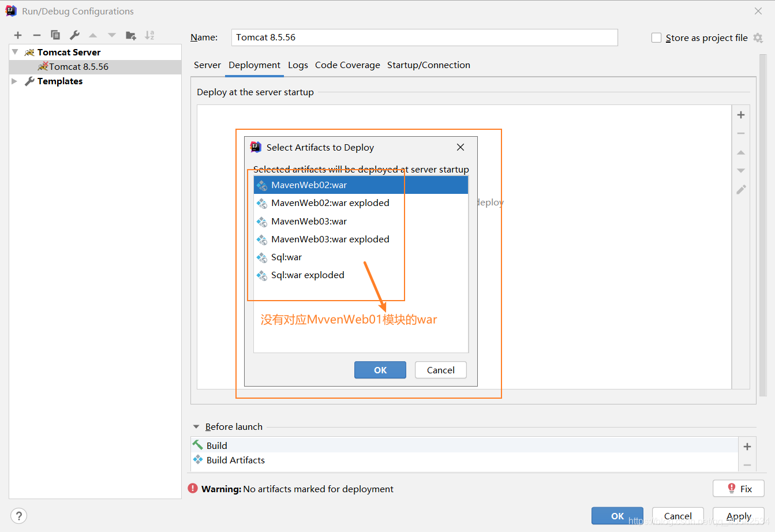The width and height of the screenshot is (775, 532).
Task: Edit deployment artifact pencil icon
Action: pos(741,190)
